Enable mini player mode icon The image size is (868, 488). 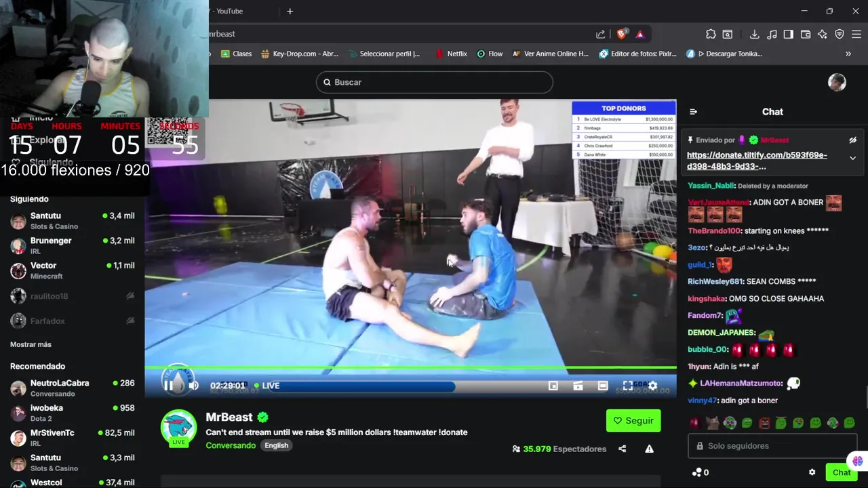coord(553,386)
